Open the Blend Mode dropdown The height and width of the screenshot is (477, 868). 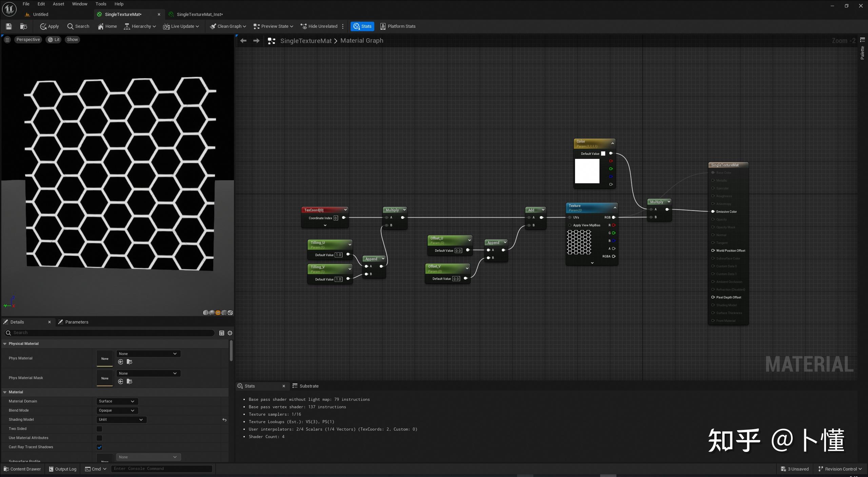117,410
